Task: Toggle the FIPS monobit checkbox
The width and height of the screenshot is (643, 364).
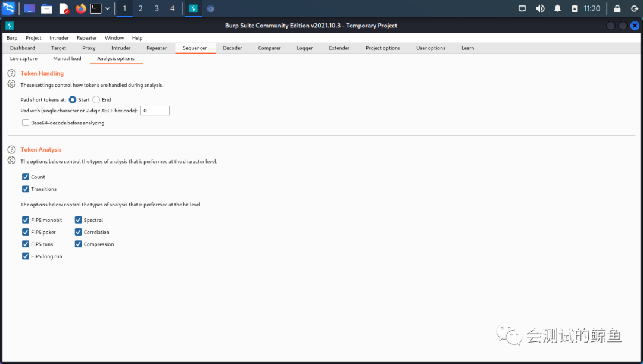Action: point(26,220)
